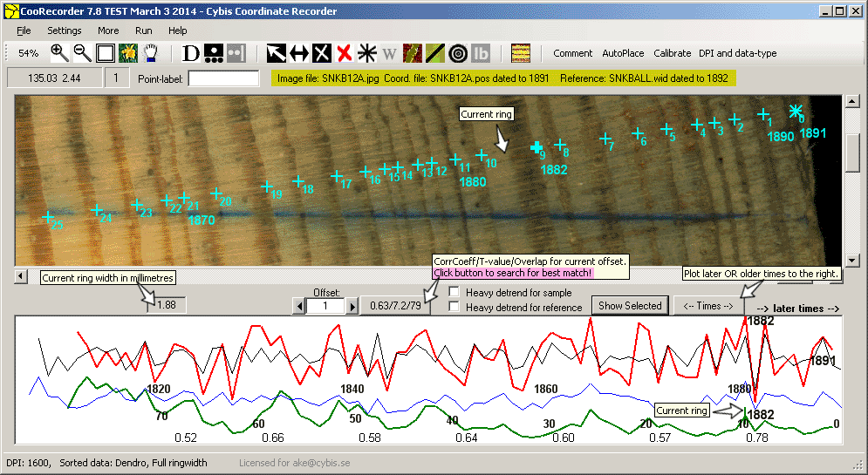Viewport: 868px width, 475px height.
Task: Enable Heavy detrend for sample
Action: click(x=454, y=292)
